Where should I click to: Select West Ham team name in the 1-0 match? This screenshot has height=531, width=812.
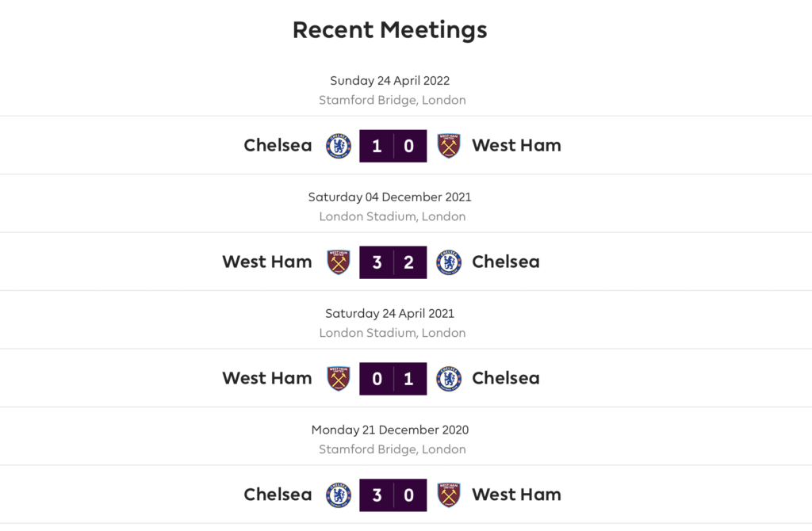pos(516,145)
